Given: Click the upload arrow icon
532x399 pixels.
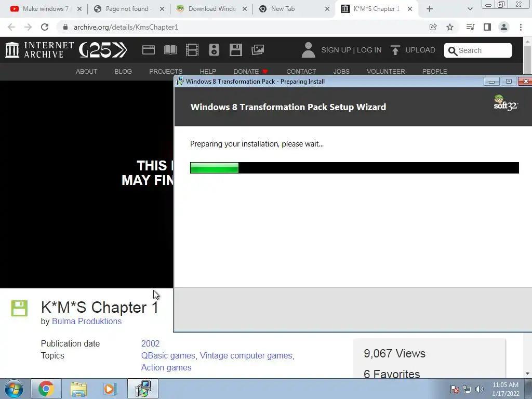Looking at the screenshot, I should pyautogui.click(x=395, y=50).
